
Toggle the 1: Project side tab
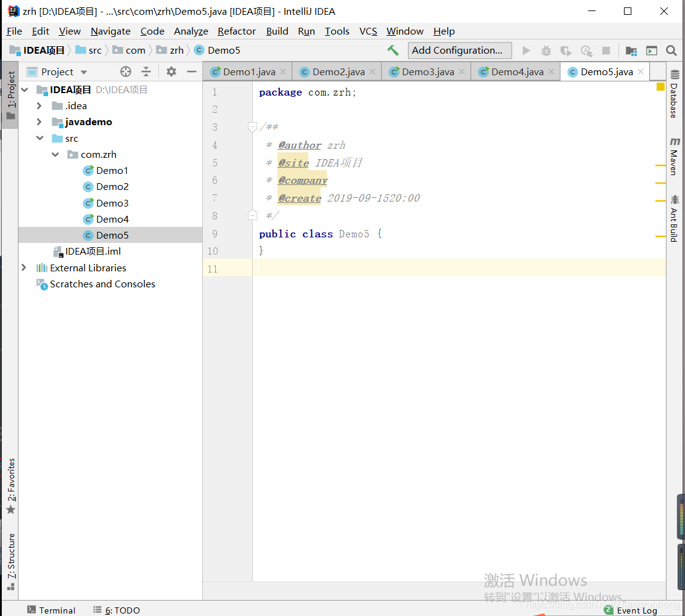coord(11,95)
